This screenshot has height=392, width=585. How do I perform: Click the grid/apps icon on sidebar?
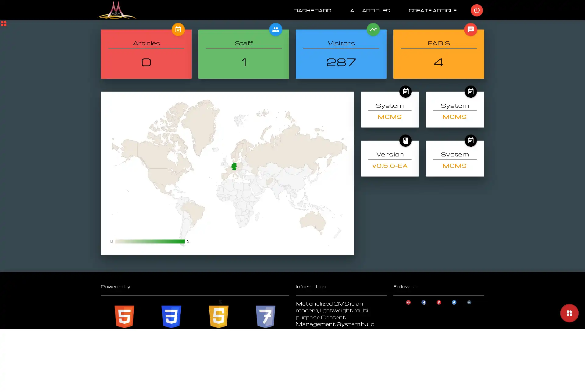tap(4, 24)
